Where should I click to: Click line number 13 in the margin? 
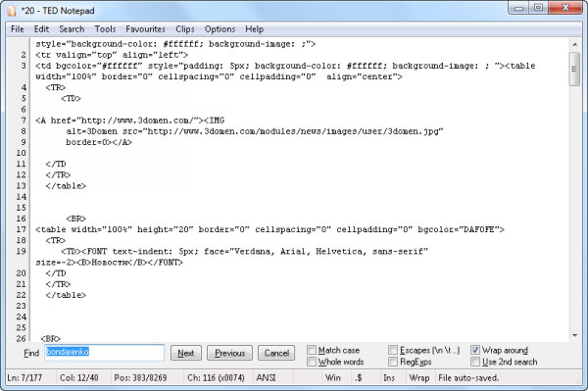coord(21,186)
